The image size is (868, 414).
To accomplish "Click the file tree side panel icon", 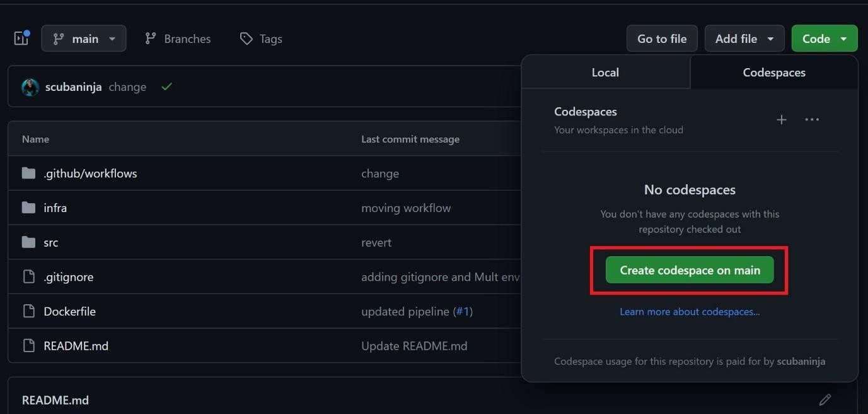I will [21, 38].
